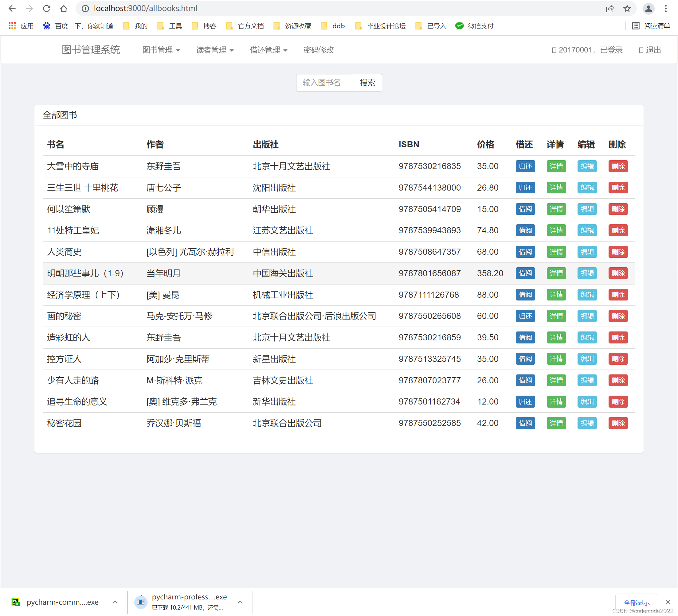Screen dimensions: 678x616
Task: Click 删除 for 秘密花园
Action: point(618,423)
